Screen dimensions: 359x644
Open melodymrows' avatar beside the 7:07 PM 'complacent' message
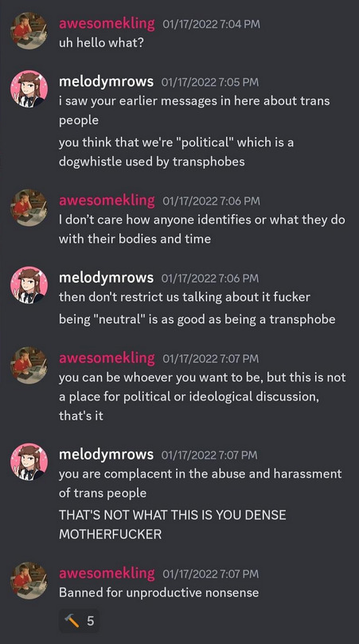point(29,462)
